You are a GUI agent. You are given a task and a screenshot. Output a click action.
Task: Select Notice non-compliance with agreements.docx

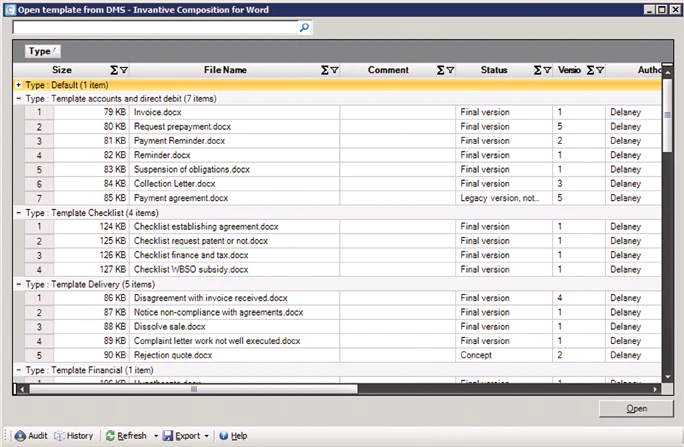tap(219, 312)
